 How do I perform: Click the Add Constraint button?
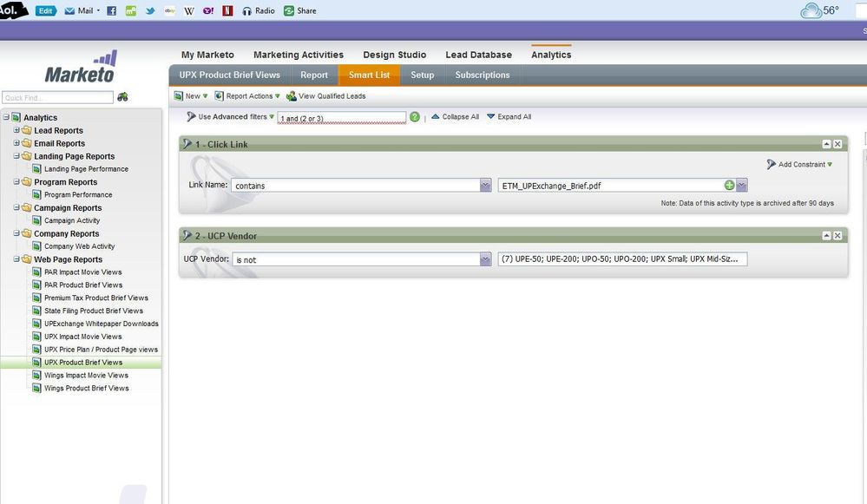(799, 164)
